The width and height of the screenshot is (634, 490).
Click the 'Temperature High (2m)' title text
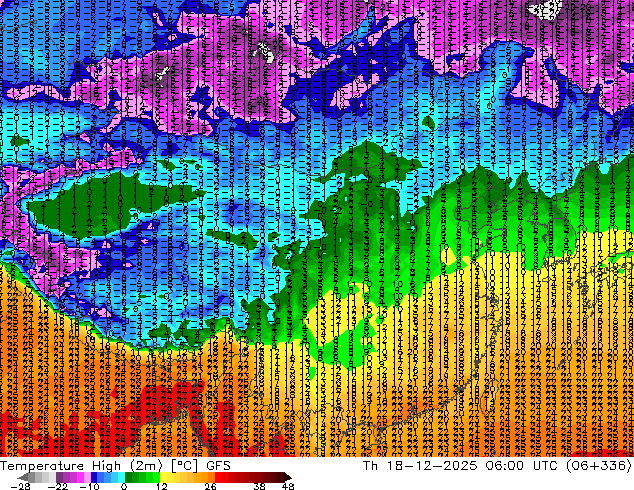[81, 466]
